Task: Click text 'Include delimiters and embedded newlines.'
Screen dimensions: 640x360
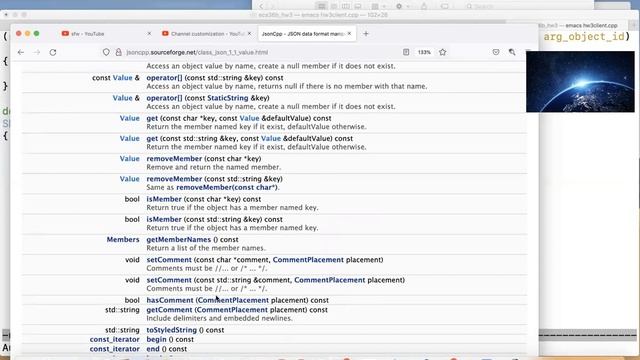Action: tap(220, 318)
